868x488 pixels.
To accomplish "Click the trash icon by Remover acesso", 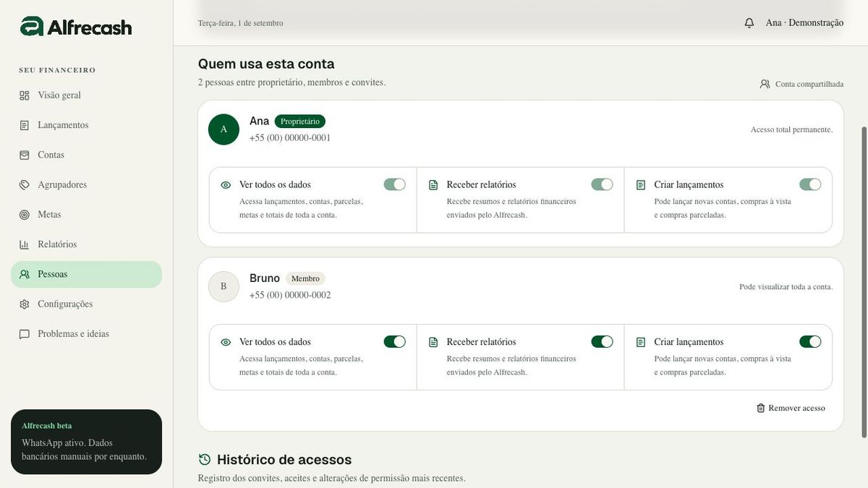I will [761, 408].
